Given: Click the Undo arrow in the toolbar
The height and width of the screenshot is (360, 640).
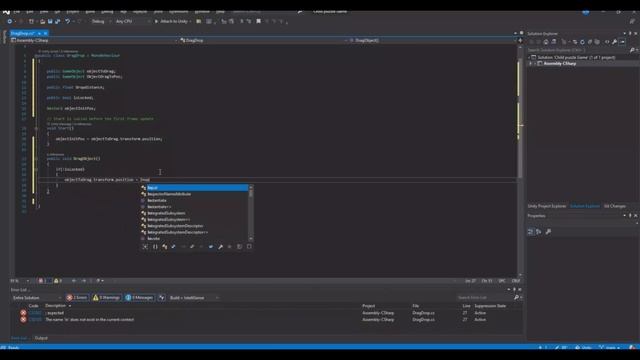Looking at the screenshot, I should tap(67, 21).
